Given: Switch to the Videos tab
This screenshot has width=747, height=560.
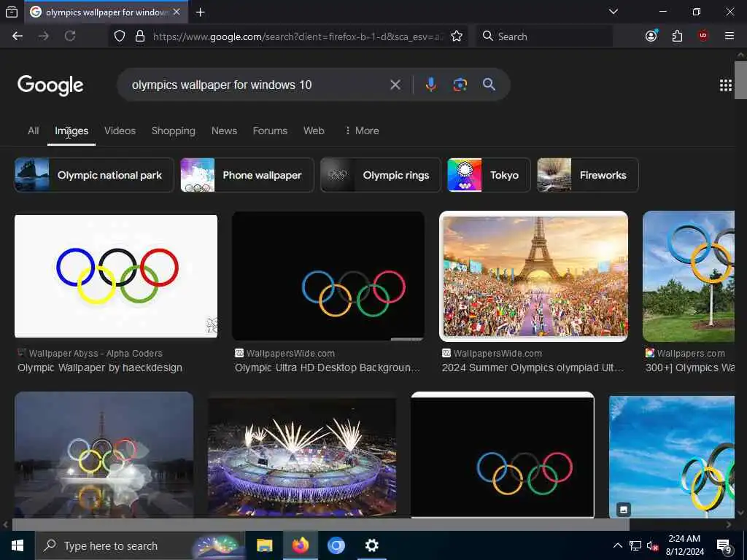Looking at the screenshot, I should pyautogui.click(x=120, y=131).
